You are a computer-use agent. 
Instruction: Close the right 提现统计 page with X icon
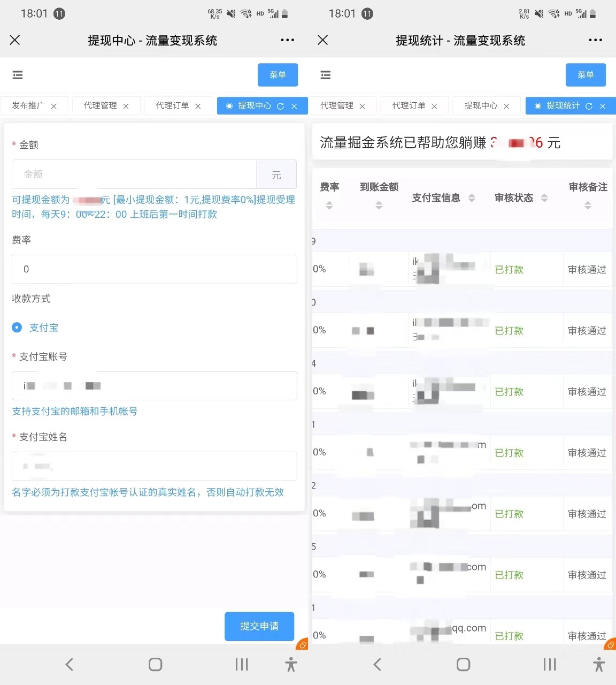coord(323,40)
